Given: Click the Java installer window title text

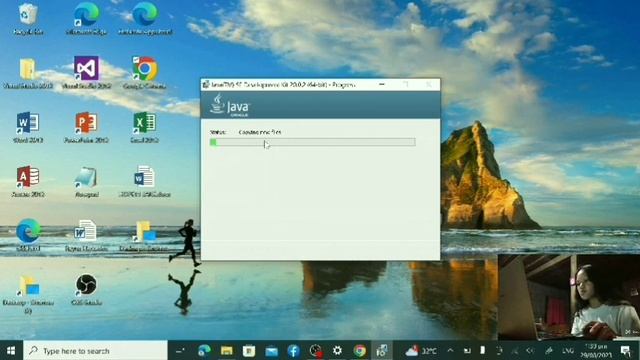Looking at the screenshot, I should pyautogui.click(x=283, y=85).
